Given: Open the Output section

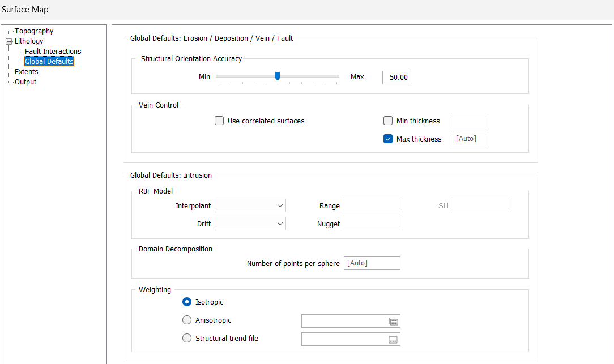Looking at the screenshot, I should click(25, 82).
